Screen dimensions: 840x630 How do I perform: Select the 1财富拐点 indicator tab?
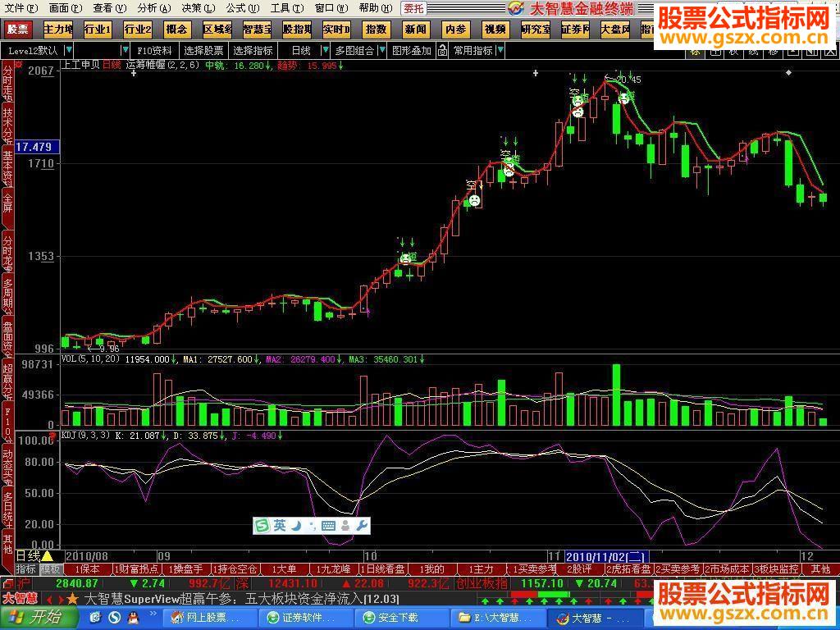138,569
